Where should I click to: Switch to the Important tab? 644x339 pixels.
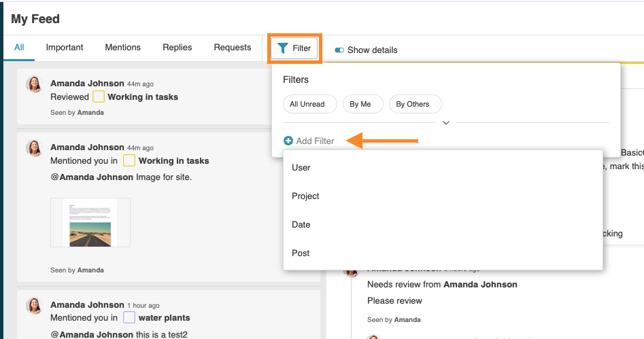[65, 48]
